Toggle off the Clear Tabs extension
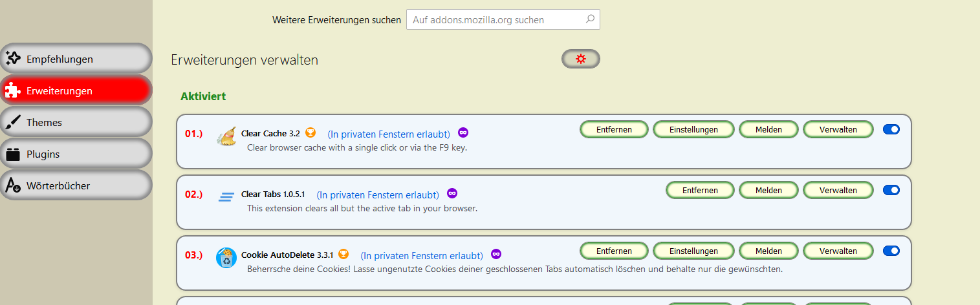This screenshot has width=980, height=305. pos(891,190)
